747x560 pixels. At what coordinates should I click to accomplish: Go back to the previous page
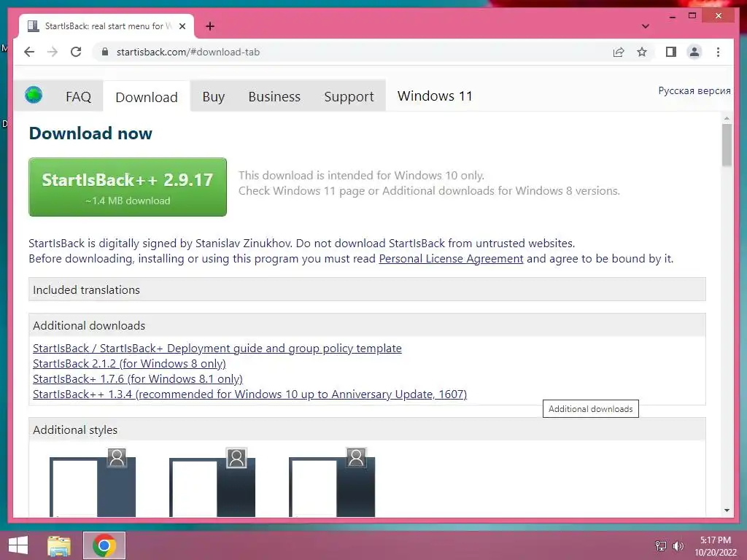click(29, 52)
